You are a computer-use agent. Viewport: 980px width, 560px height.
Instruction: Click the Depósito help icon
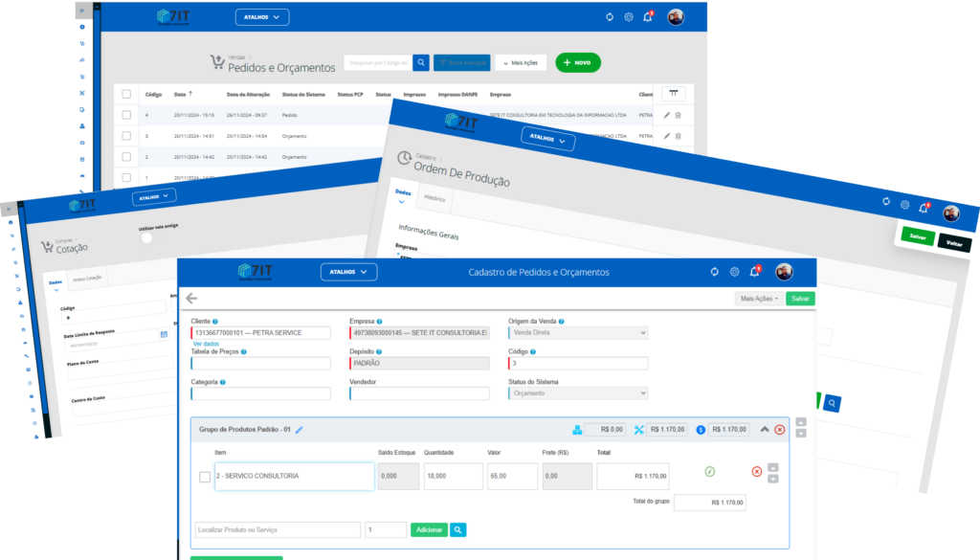[379, 352]
